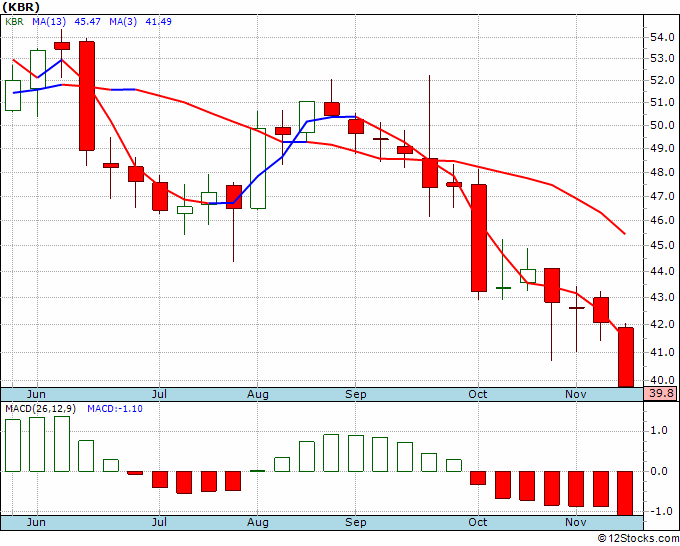Click the last red MACD histogram bar
Viewport: 680px width, 546px height.
625,493
